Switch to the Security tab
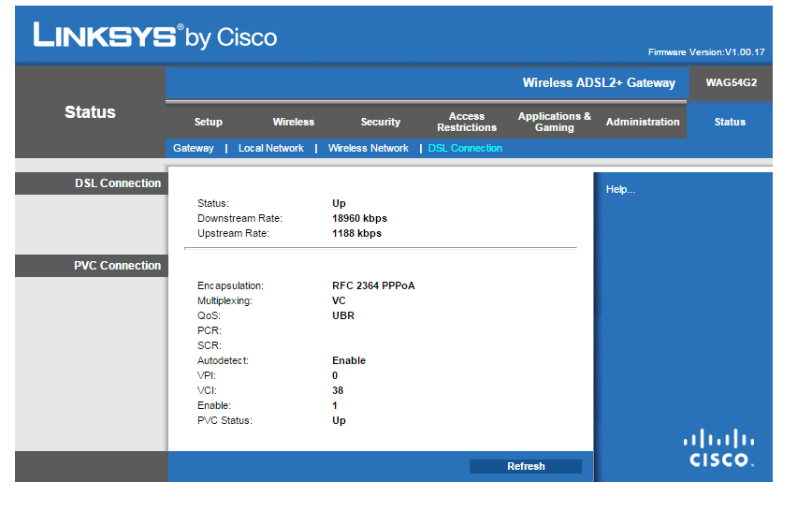This screenshot has height=526, width=812. (381, 122)
